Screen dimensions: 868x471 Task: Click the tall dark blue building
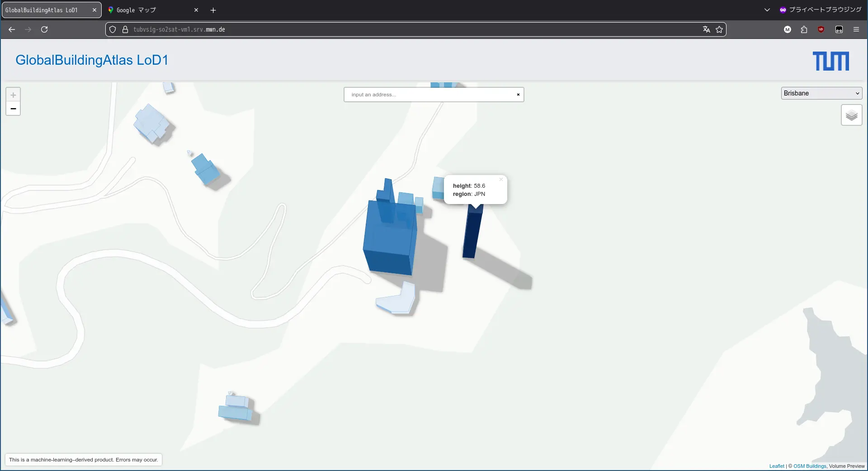(x=472, y=235)
